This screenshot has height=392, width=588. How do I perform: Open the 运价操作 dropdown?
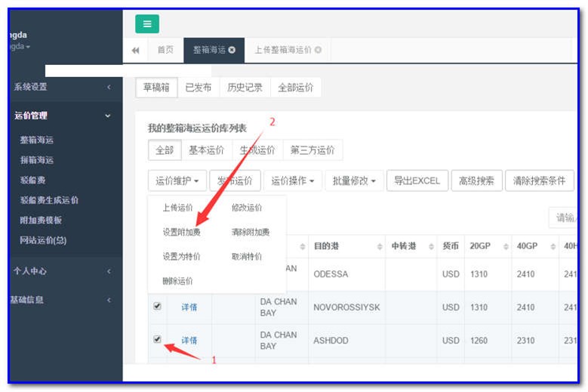293,181
